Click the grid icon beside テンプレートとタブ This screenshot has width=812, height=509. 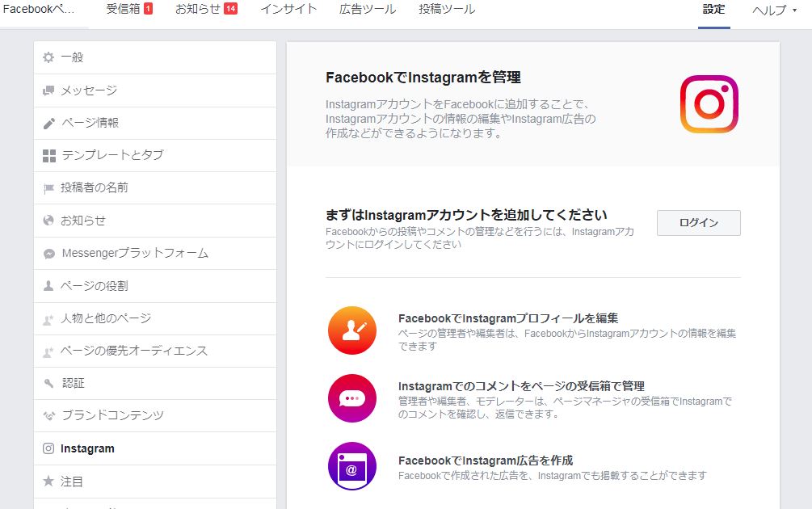click(49, 156)
